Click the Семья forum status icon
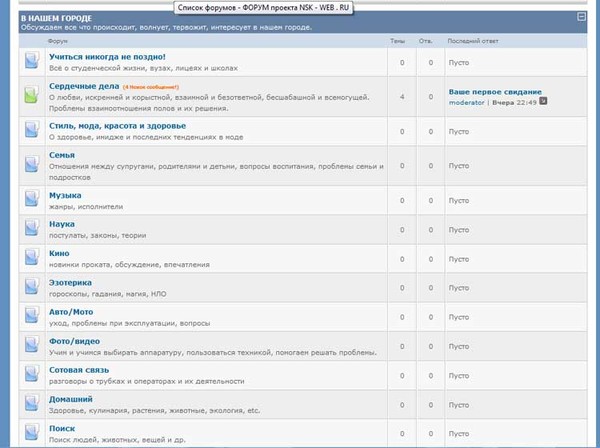Viewport: 600px width, 448px height. [x=32, y=164]
